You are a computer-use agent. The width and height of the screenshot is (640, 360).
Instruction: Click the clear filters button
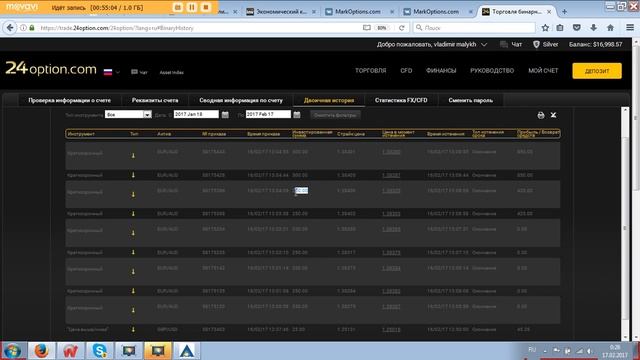[x=335, y=115]
